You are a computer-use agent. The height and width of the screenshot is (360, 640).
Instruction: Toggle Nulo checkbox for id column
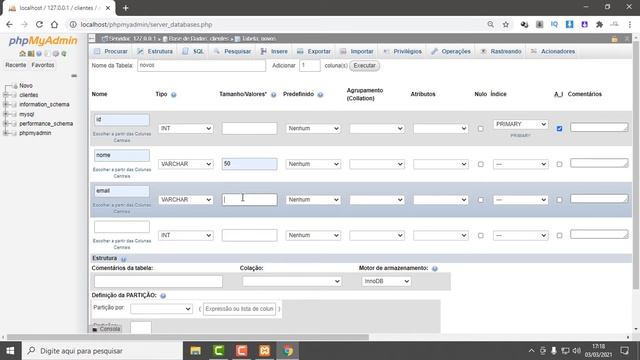click(480, 129)
